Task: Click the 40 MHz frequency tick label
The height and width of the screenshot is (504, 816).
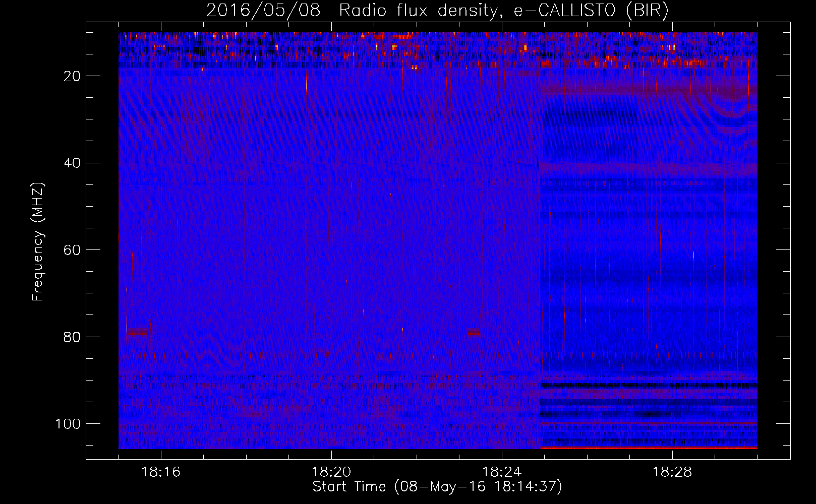Action: [x=72, y=163]
